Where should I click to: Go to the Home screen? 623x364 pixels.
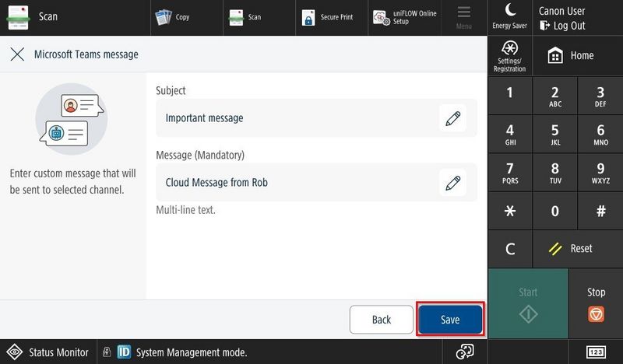coord(571,55)
